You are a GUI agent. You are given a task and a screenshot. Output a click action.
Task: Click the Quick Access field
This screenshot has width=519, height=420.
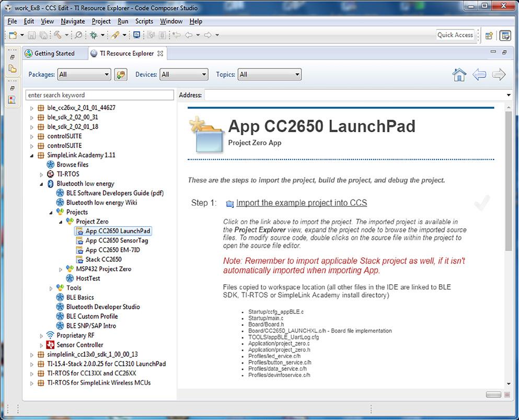click(455, 34)
